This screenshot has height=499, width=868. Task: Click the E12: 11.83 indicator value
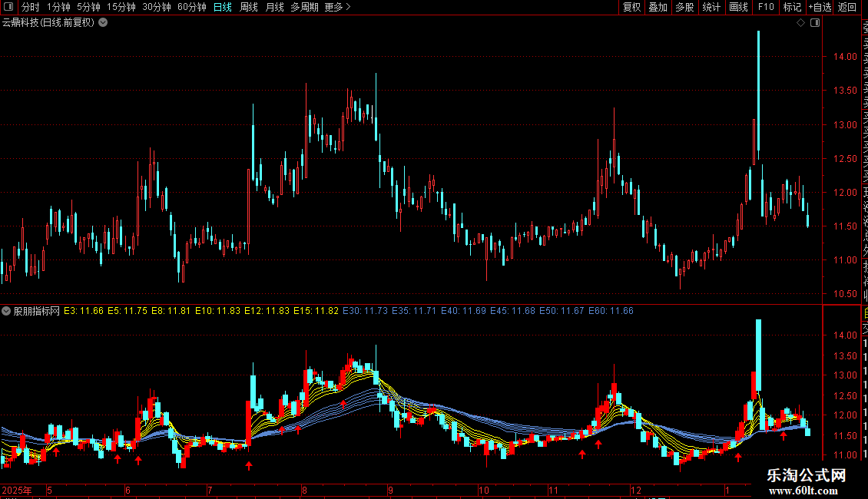267,311
